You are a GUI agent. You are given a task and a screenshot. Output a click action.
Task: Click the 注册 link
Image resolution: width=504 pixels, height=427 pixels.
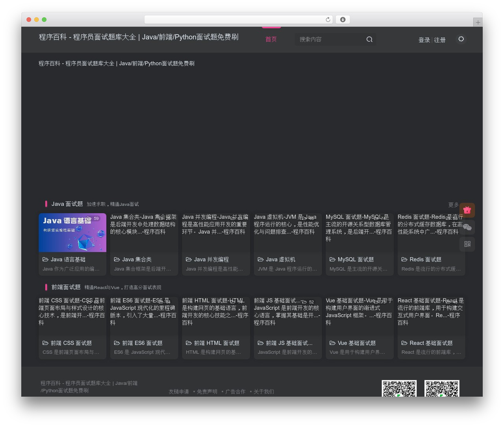440,40
